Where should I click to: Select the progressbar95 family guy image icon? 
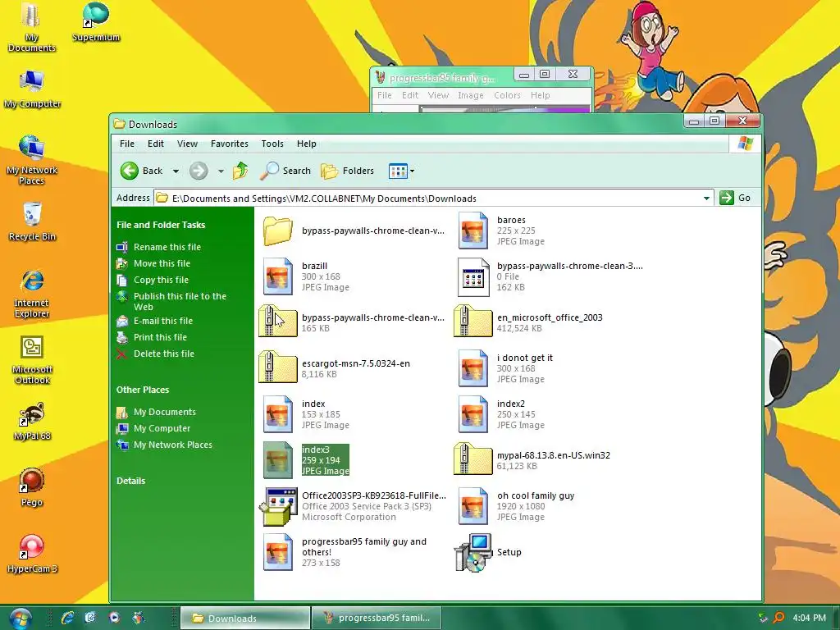pyautogui.click(x=277, y=552)
